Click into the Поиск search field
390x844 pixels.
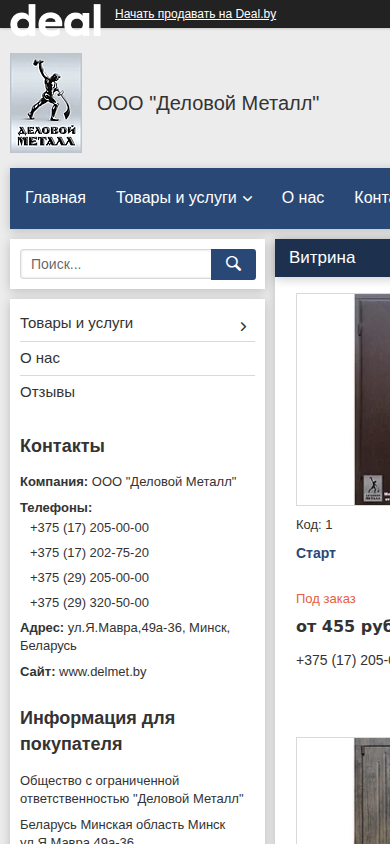point(116,264)
